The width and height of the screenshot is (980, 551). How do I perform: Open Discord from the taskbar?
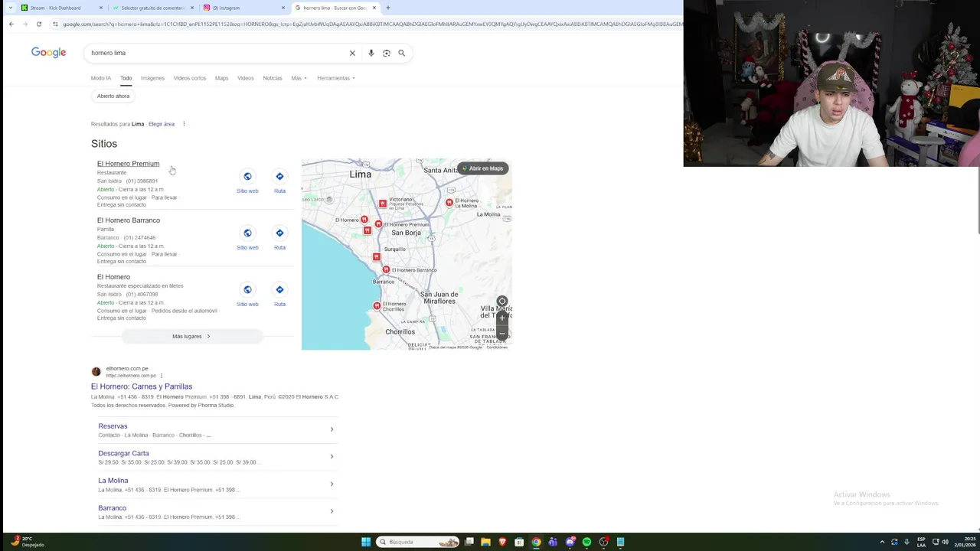(x=570, y=542)
